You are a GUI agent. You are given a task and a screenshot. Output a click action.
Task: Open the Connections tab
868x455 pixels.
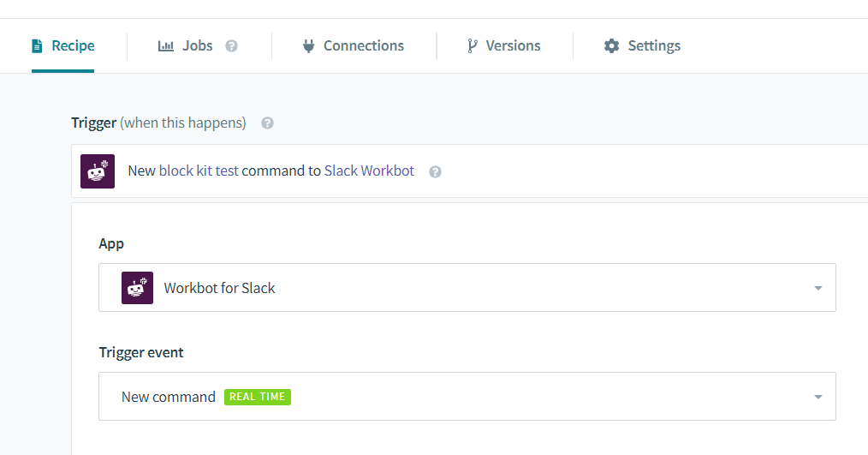click(354, 45)
